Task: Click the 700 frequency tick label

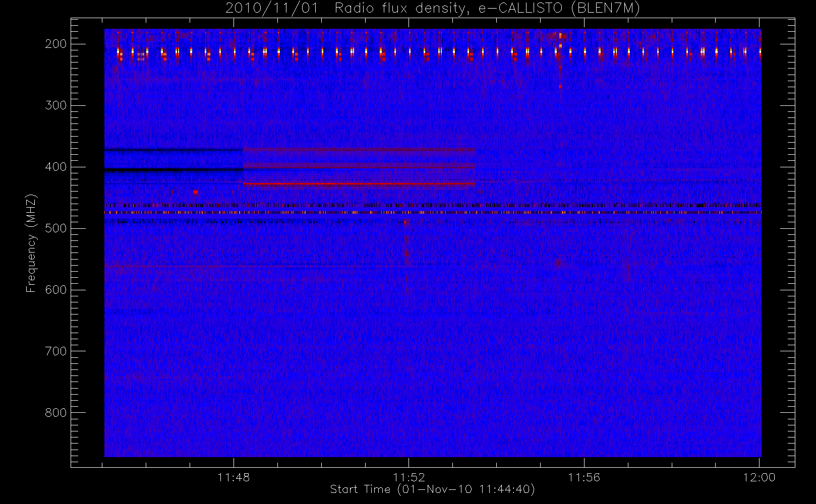Action: [56, 351]
